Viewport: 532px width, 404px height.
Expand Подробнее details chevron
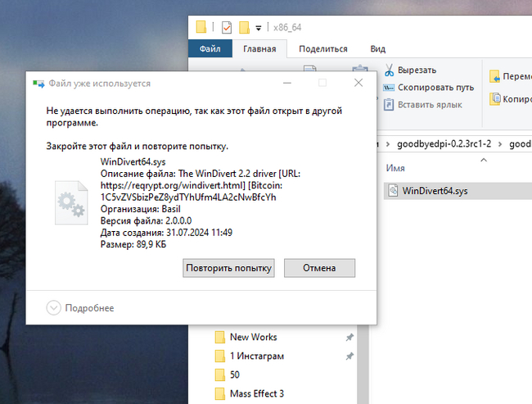53,308
